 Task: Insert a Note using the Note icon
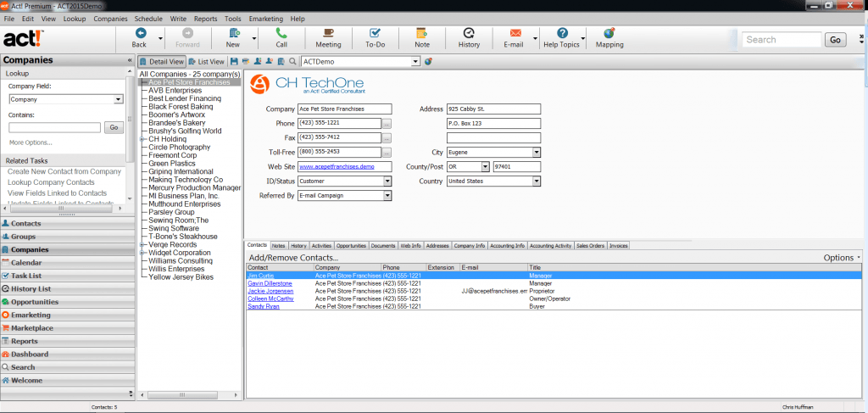point(422,33)
